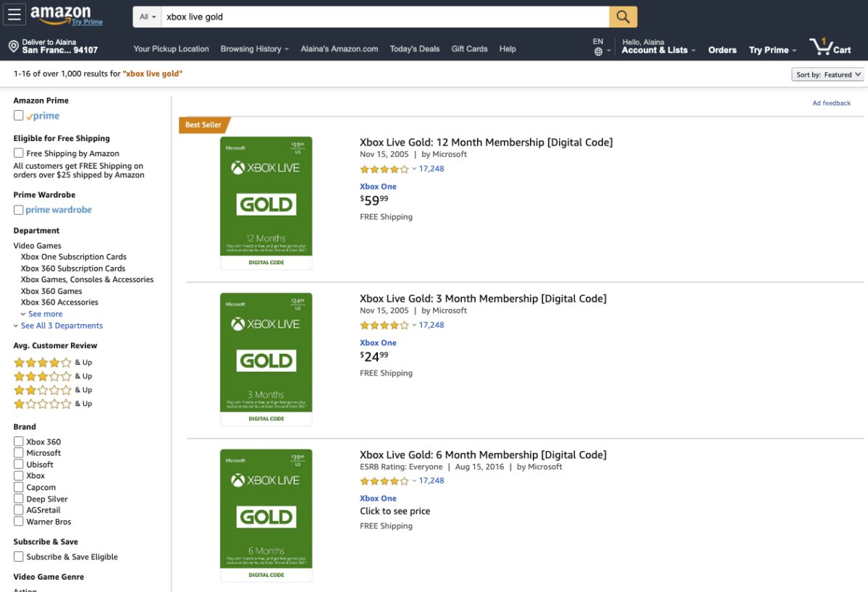Image resolution: width=868 pixels, height=592 pixels.
Task: Open Gift Cards page
Action: (469, 48)
